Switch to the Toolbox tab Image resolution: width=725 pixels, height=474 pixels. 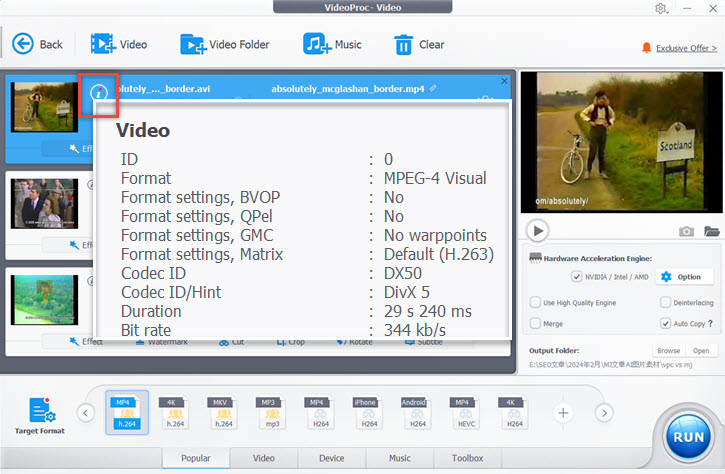[x=467, y=458]
